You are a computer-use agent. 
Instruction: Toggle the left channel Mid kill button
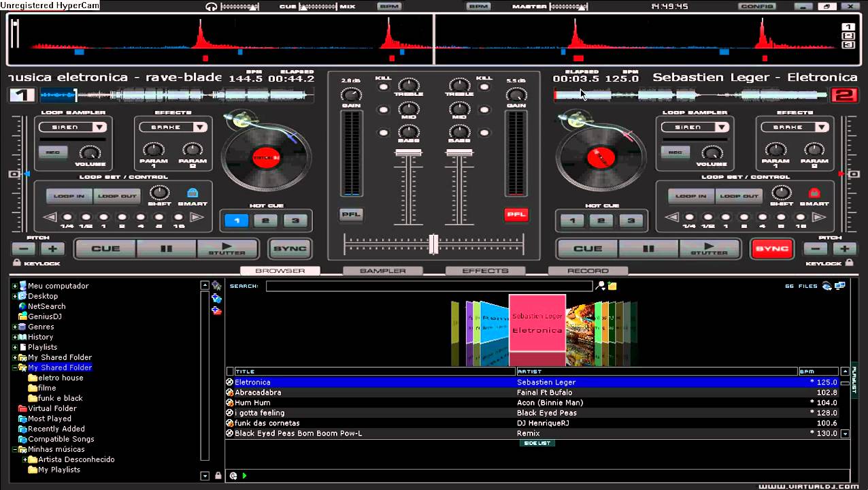pos(384,110)
